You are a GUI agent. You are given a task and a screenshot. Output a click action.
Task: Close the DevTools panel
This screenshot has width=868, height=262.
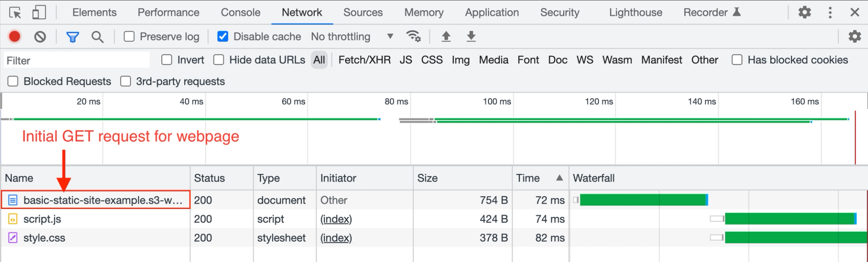point(854,12)
